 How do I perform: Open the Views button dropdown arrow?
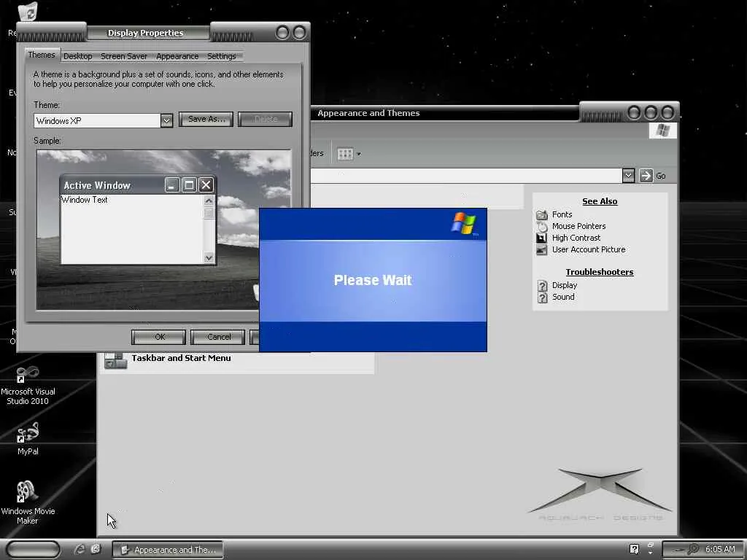pos(359,155)
